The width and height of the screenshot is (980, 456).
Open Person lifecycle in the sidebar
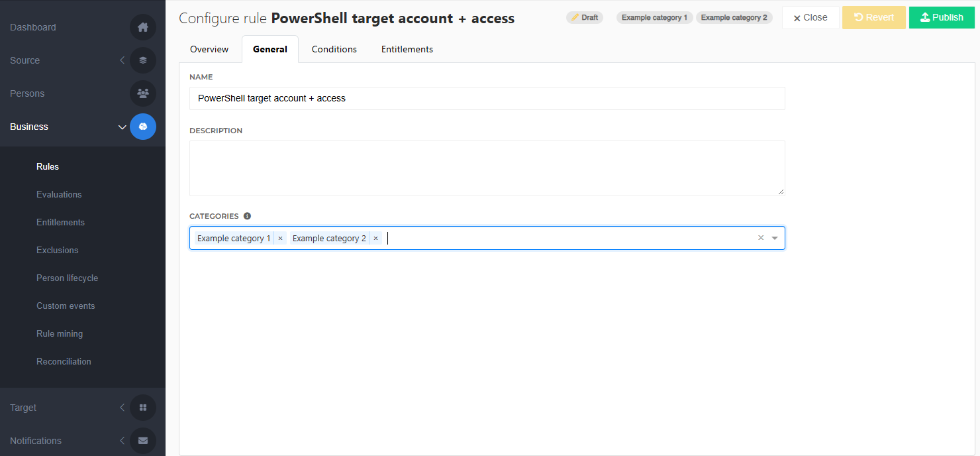(x=67, y=278)
